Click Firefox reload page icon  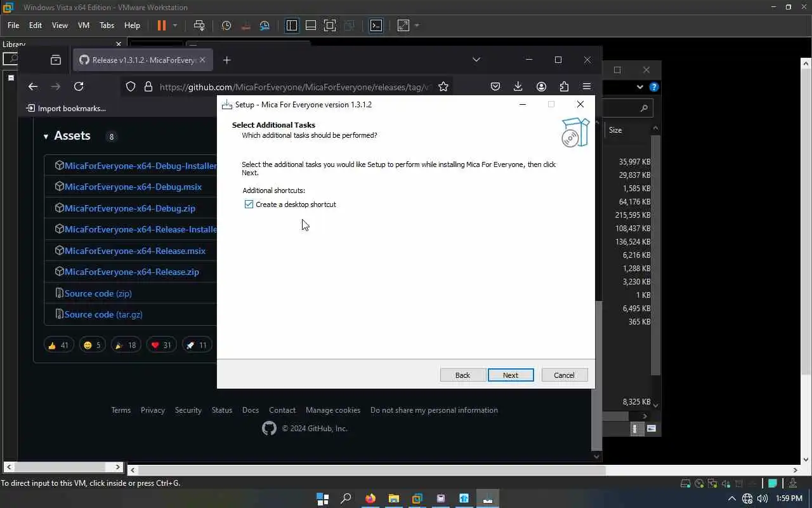(79, 86)
